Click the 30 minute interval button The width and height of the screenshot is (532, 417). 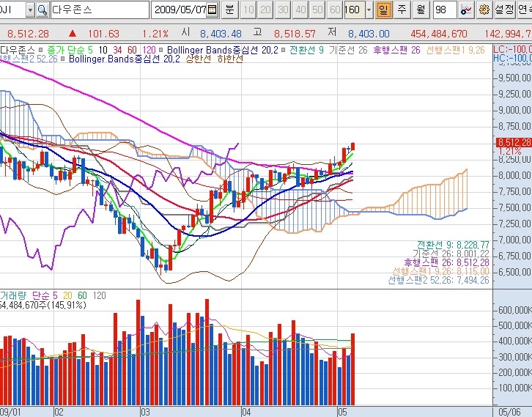tap(282, 10)
